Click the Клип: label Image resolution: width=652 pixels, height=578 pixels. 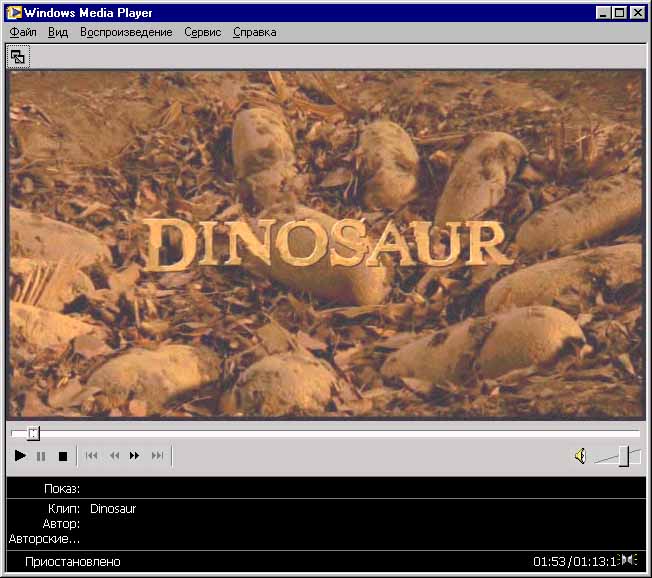click(64, 509)
